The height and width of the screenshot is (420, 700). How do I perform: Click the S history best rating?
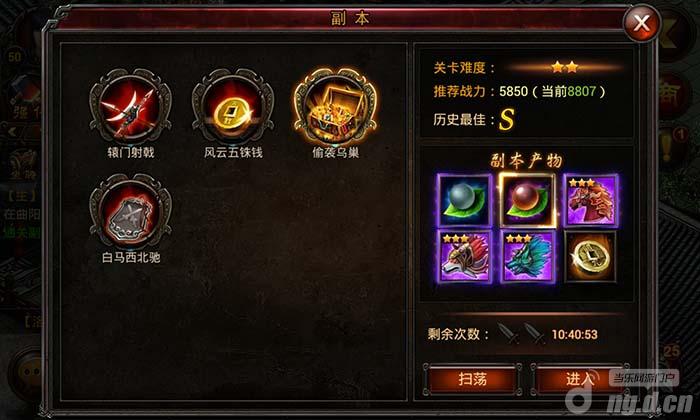click(506, 119)
